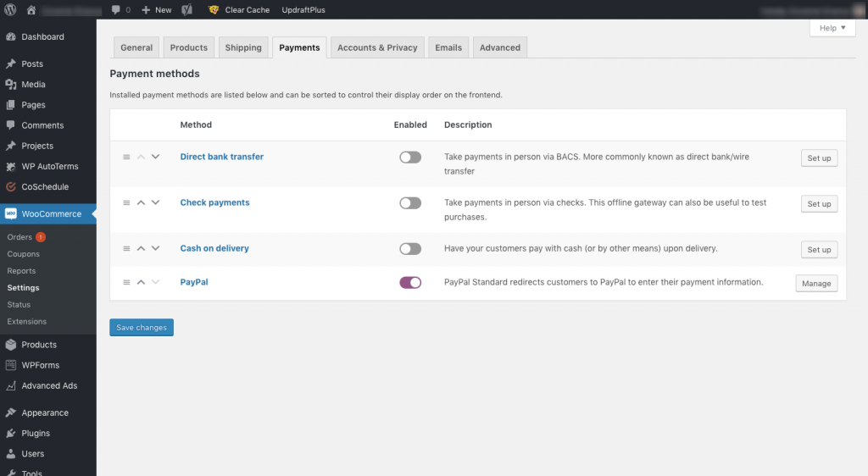868x476 pixels.
Task: Click the Yoast SEO icon in admin bar
Action: click(x=185, y=10)
